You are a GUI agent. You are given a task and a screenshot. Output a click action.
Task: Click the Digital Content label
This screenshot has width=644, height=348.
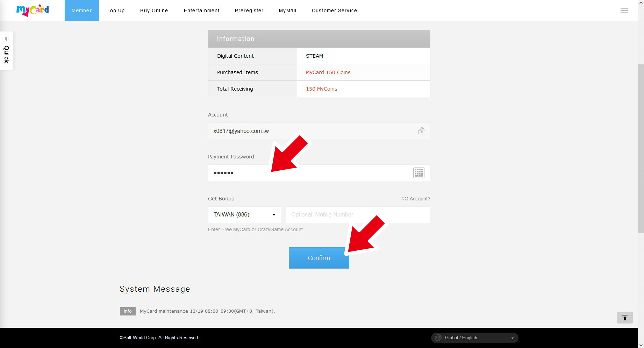click(x=235, y=56)
